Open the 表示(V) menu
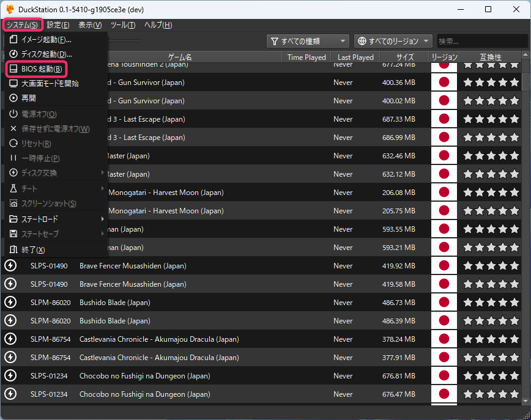 (90, 25)
